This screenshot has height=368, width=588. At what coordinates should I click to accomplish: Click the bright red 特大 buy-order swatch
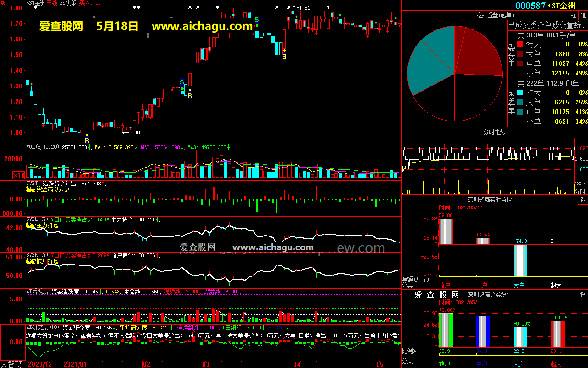pyautogui.click(x=520, y=44)
